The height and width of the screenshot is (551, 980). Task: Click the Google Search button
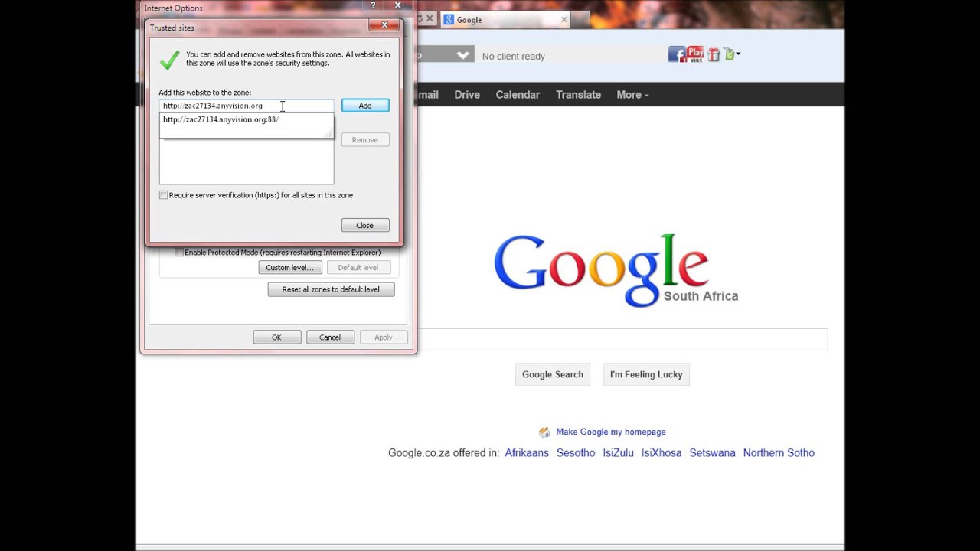coord(553,374)
